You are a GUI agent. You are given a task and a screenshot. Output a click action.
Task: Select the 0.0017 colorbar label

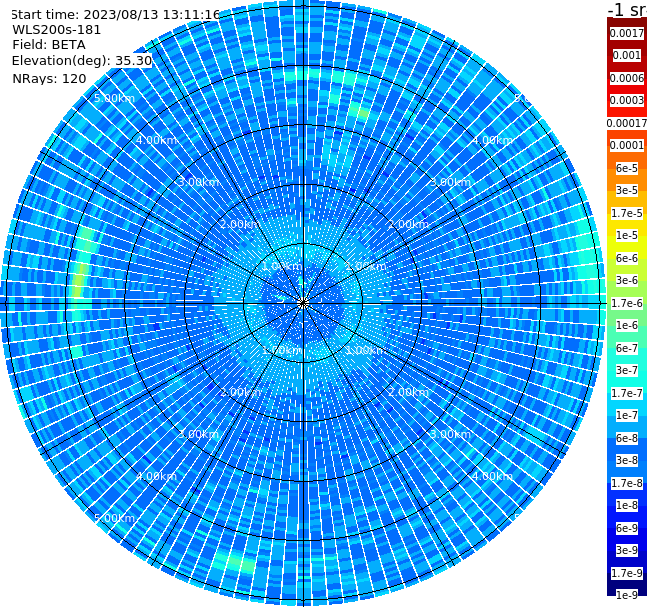click(627, 33)
